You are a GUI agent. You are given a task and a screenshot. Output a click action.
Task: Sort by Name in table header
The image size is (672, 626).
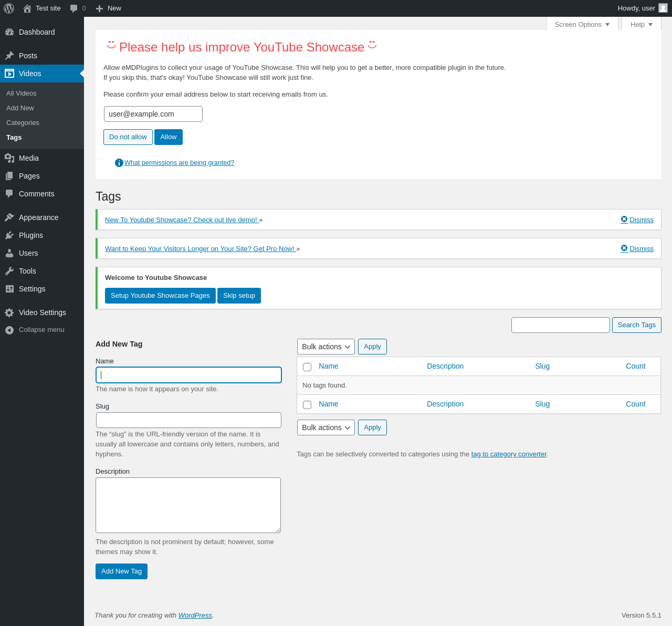[x=329, y=366]
